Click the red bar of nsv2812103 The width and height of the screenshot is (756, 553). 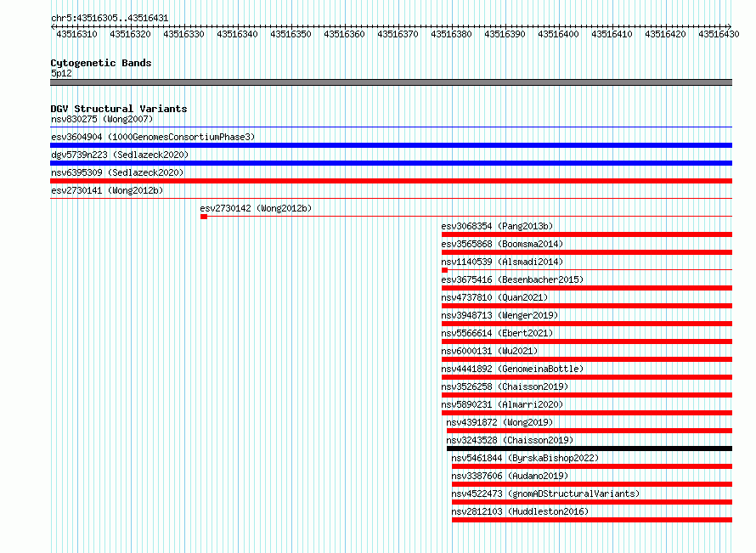tap(592, 520)
